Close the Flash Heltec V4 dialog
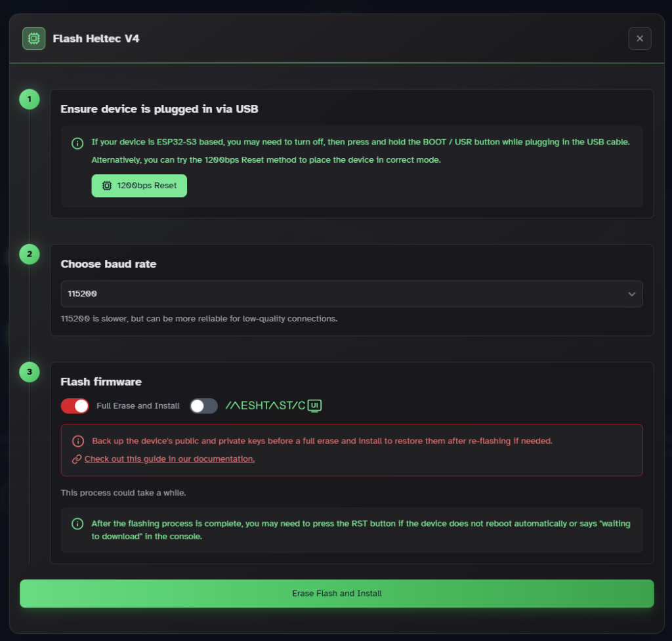Screen dimensions: 672x641 tap(639, 39)
